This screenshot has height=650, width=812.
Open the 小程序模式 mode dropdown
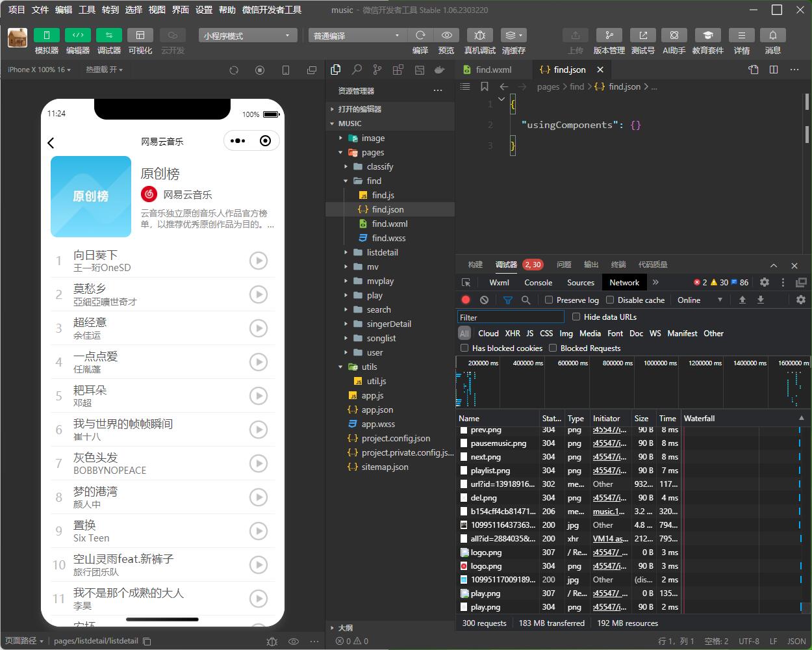pyautogui.click(x=248, y=36)
